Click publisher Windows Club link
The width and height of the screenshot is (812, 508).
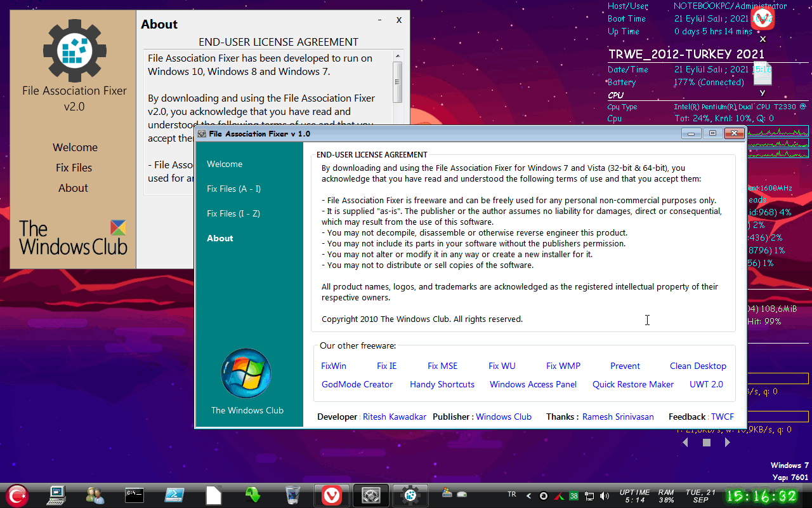504,417
